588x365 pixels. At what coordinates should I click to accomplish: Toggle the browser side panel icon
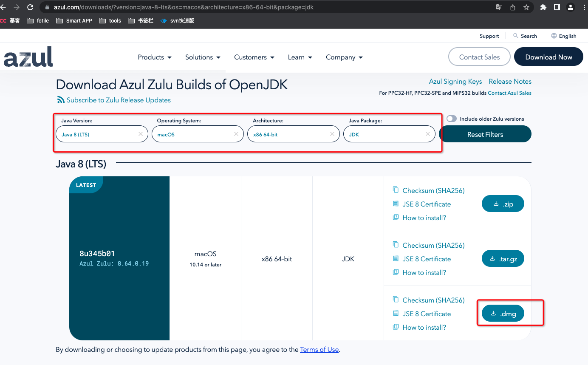point(557,7)
